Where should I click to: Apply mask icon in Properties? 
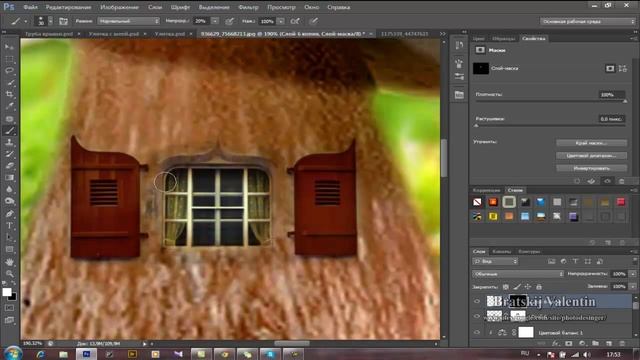click(591, 181)
